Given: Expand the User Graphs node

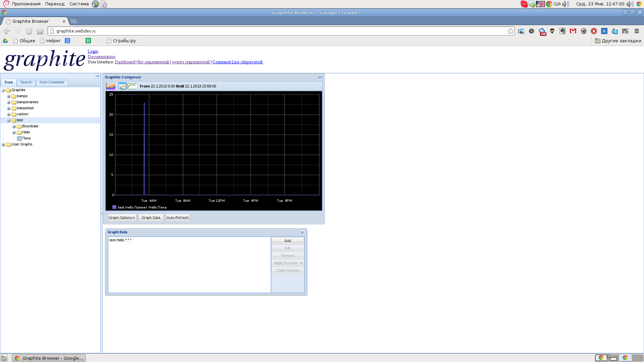Looking at the screenshot, I should tap(3, 144).
